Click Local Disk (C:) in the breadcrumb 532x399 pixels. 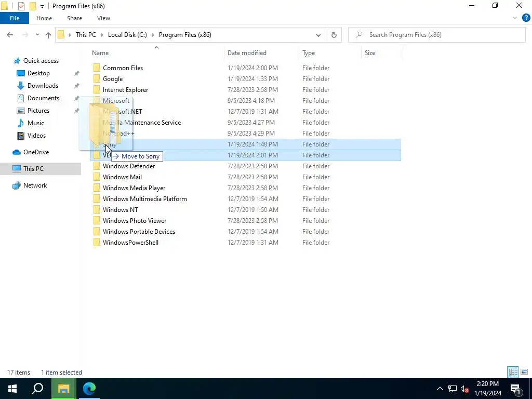click(x=127, y=35)
